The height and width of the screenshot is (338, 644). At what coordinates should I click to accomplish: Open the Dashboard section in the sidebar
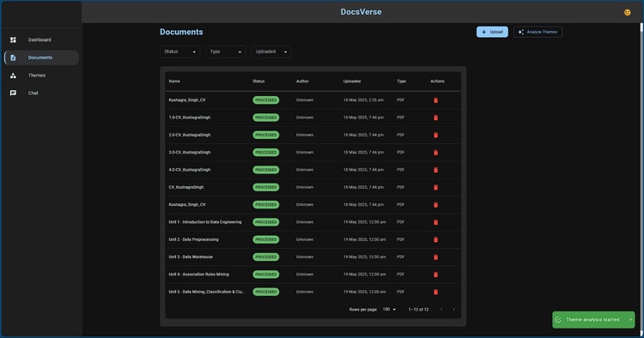(x=41, y=39)
